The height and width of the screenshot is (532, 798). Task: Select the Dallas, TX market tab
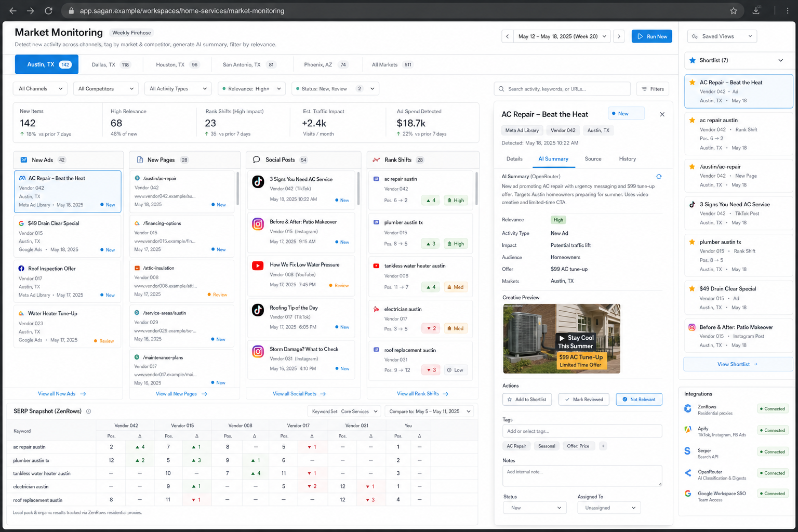[x=111, y=65]
